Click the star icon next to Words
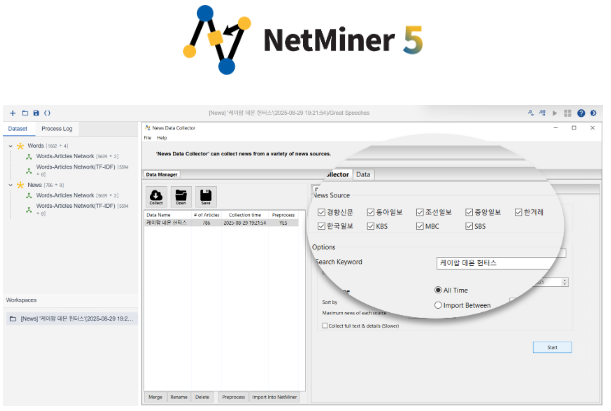Screen dimensions: 611x411 click(x=20, y=146)
